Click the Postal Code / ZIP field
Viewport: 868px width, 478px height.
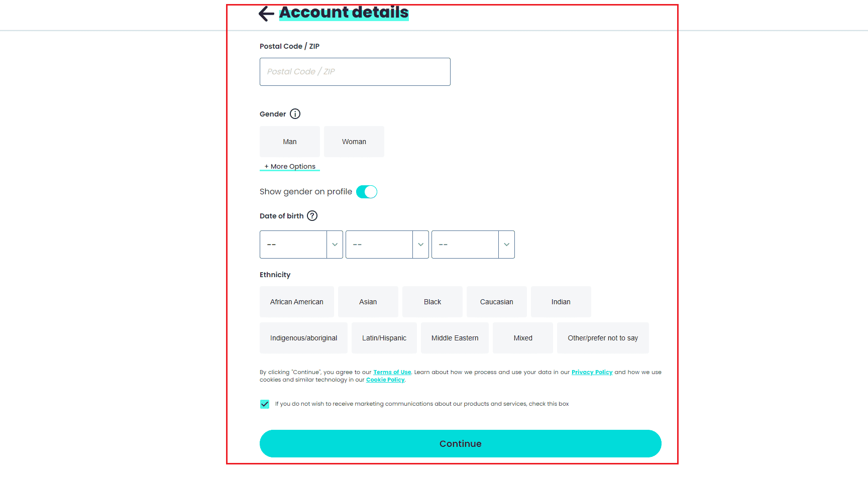pos(355,72)
